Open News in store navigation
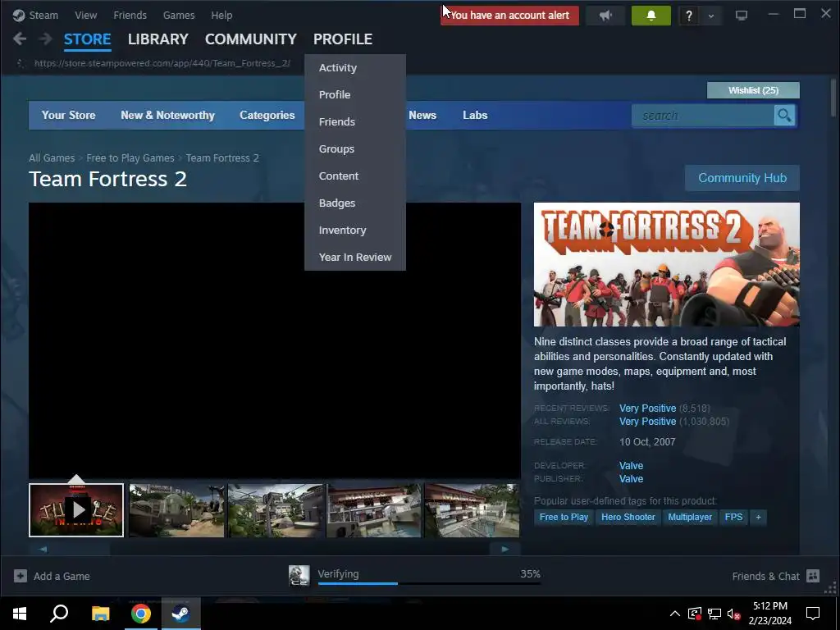 (x=422, y=115)
